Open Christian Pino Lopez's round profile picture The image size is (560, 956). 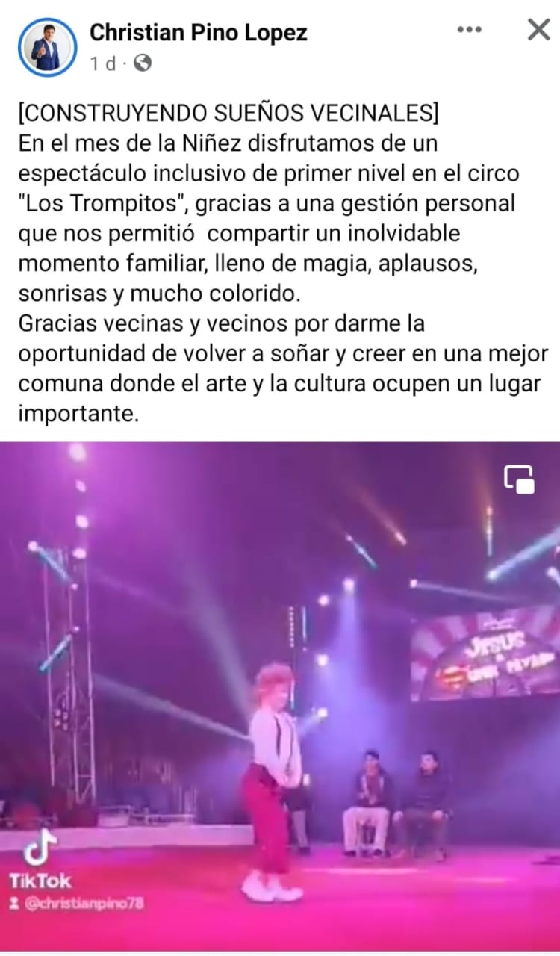coord(47,47)
